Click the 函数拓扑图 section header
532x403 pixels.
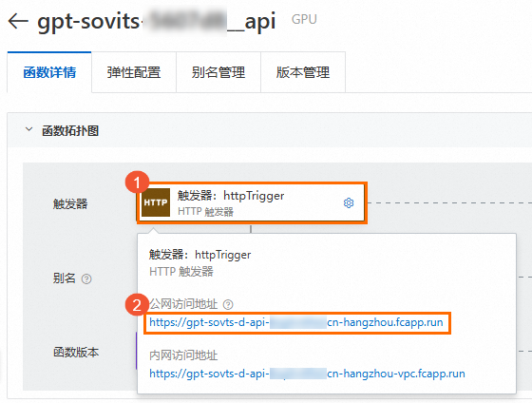pyautogui.click(x=70, y=131)
